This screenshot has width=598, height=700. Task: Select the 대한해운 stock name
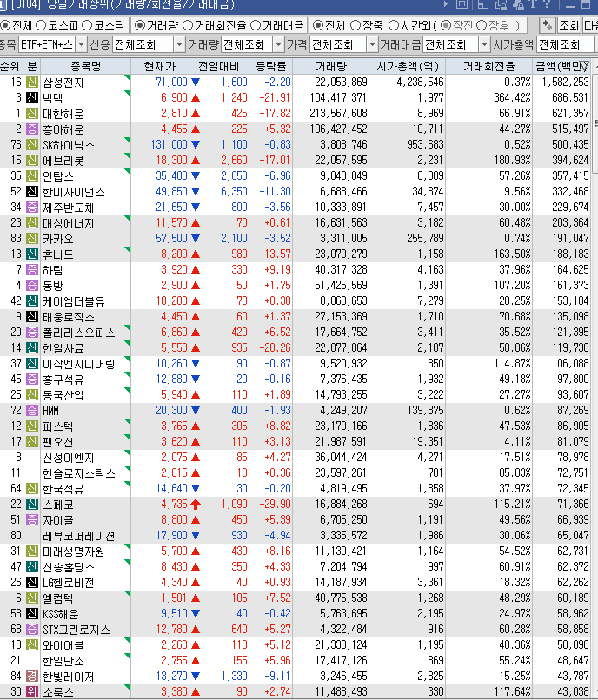63,114
